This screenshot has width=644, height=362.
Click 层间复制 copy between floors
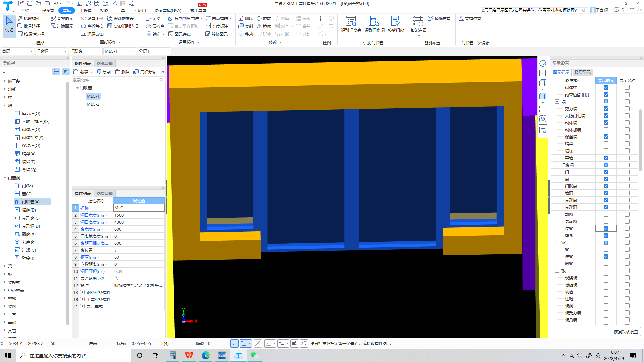click(x=145, y=72)
